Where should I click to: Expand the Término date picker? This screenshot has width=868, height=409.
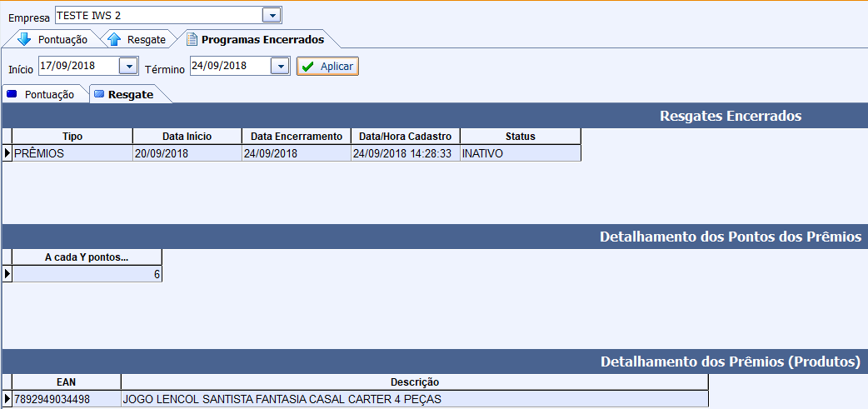(x=280, y=66)
